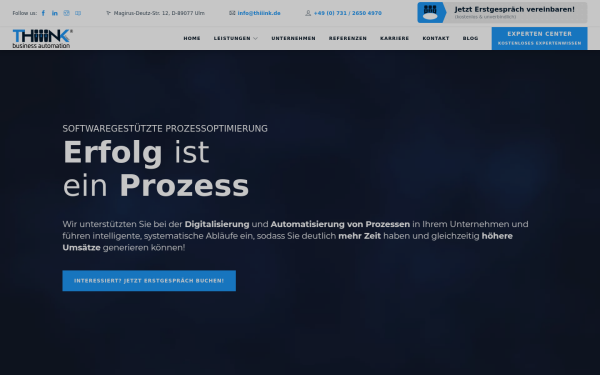The image size is (600, 375).
Task: Click the location icon beside the address
Action: tap(108, 13)
